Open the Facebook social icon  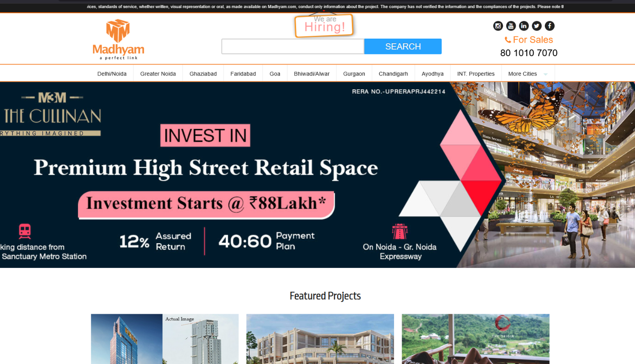550,26
